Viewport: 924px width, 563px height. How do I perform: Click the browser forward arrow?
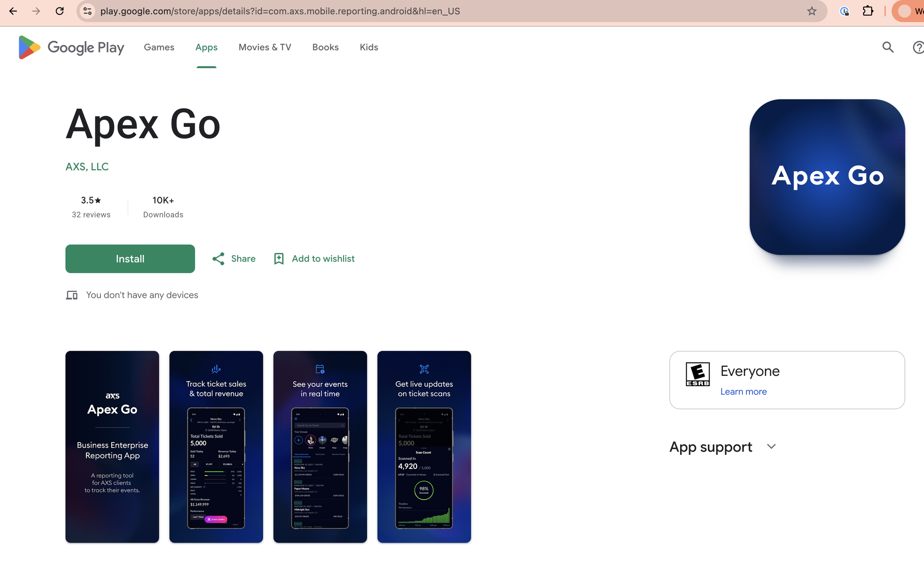point(36,11)
